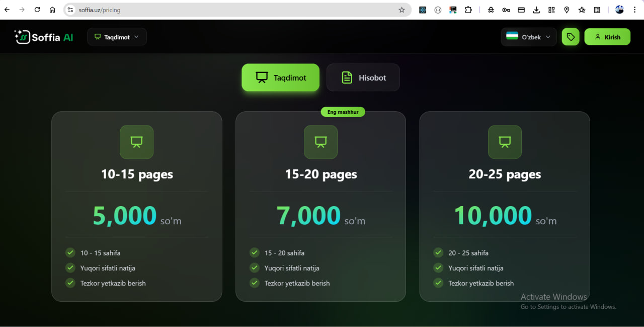
Task: Click the document icon inside the Hisobot button
Action: click(347, 77)
